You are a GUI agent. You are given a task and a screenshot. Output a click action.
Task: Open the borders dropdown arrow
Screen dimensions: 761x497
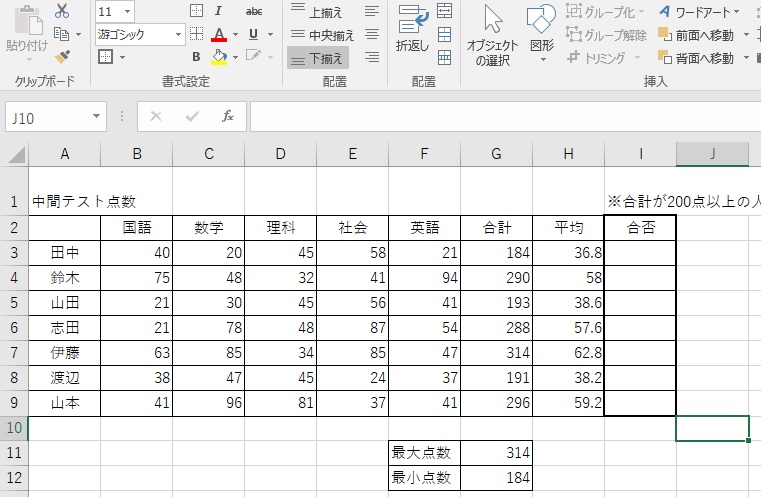[x=122, y=57]
